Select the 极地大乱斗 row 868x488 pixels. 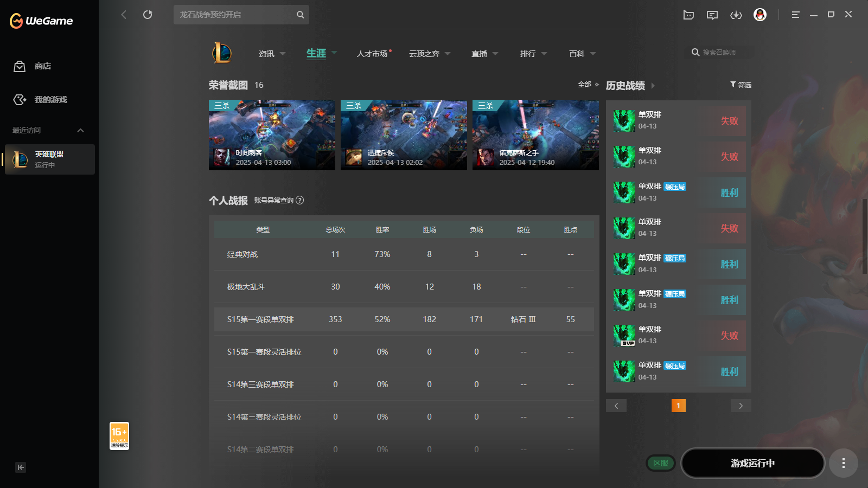[x=404, y=287]
